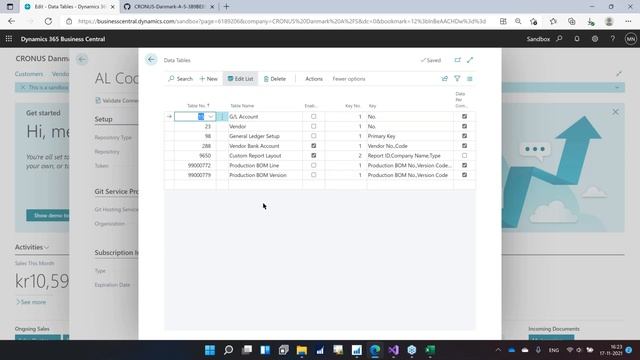Image resolution: width=640 pixels, height=360 pixels.
Task: Select table number 99000772 cell
Action: click(195, 165)
